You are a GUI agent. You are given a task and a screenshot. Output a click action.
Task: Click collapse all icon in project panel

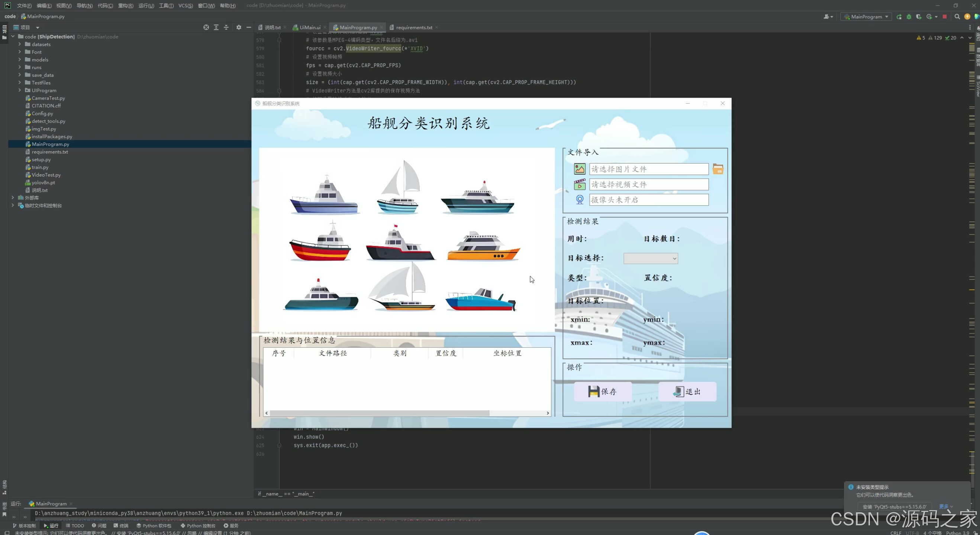[x=226, y=27]
